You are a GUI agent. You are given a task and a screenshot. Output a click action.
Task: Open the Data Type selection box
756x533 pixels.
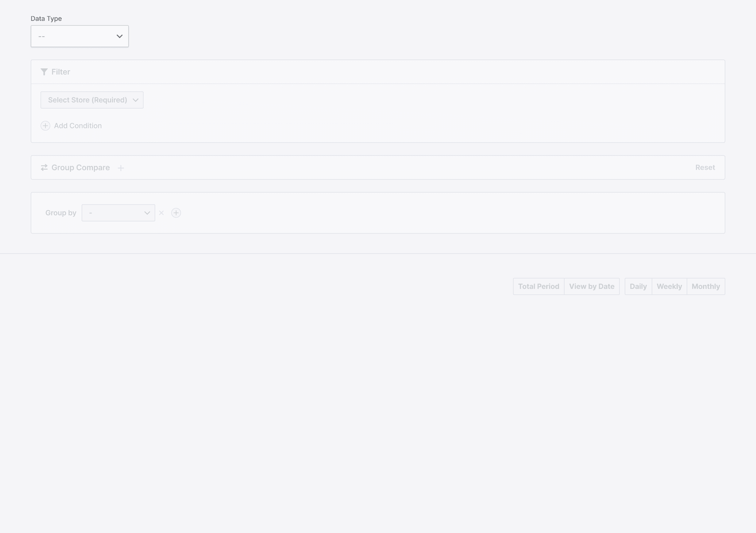coord(76,36)
